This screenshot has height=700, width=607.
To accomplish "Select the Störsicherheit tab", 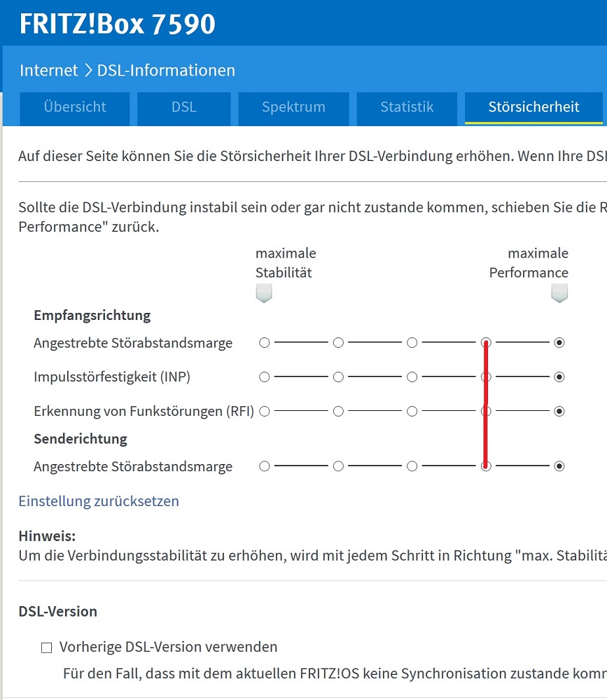I will coord(533,107).
